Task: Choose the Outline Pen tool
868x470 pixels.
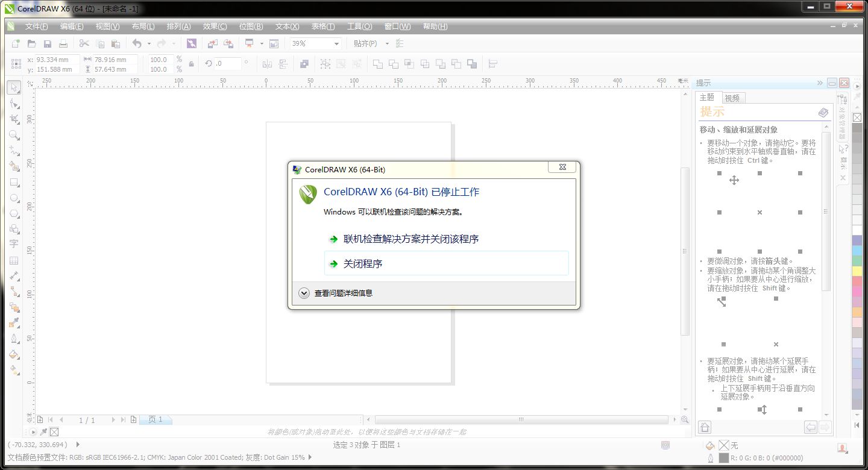Action: point(14,339)
